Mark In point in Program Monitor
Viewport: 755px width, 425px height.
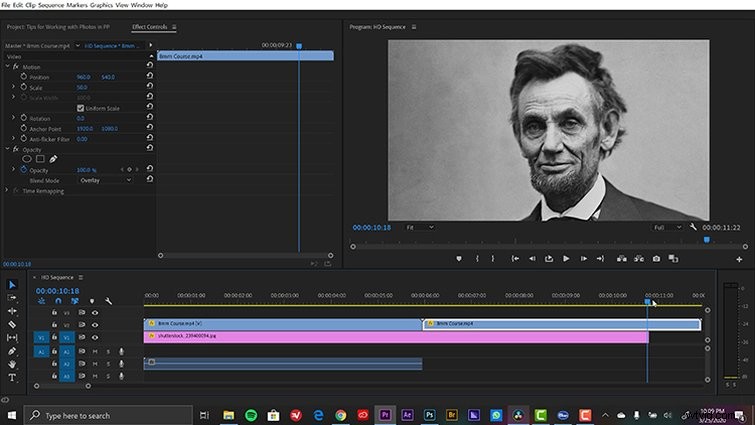[x=477, y=258]
